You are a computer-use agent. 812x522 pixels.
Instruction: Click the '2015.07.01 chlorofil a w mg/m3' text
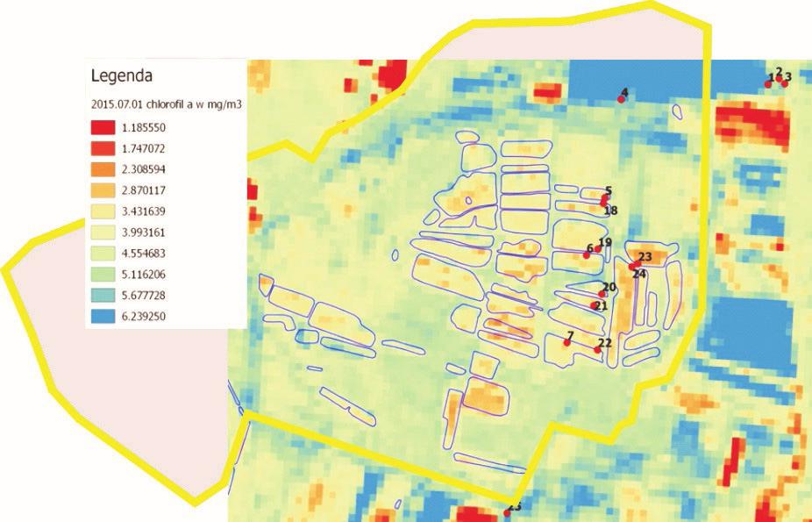pos(167,104)
